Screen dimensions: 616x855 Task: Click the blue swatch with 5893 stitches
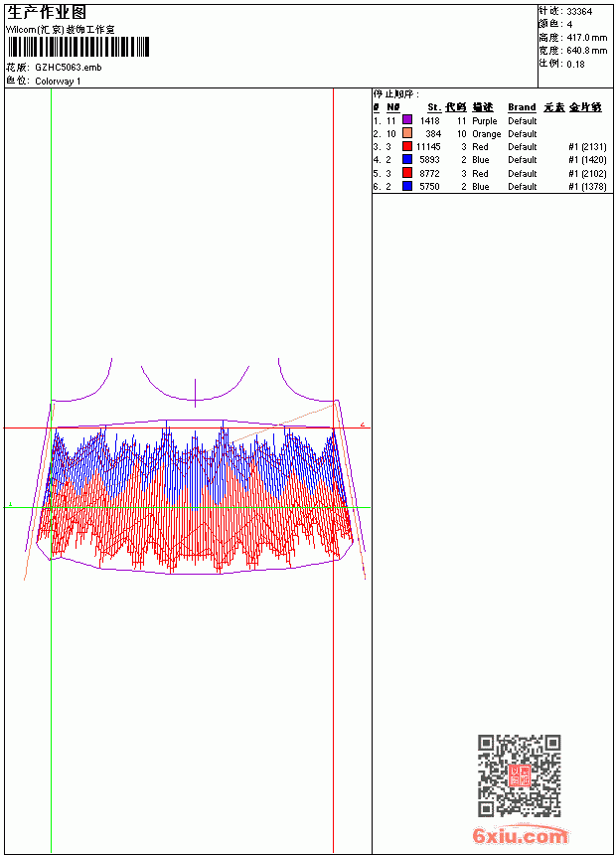[407, 159]
